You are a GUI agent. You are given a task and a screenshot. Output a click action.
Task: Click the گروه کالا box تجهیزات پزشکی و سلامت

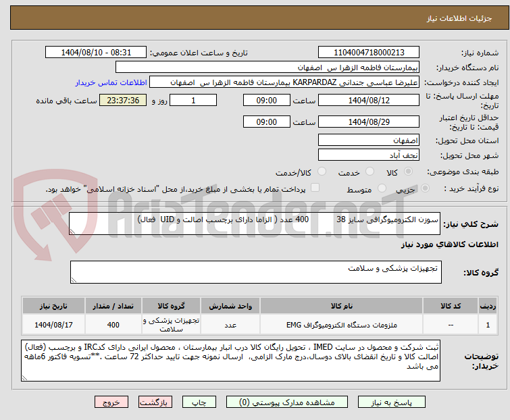[255, 272]
